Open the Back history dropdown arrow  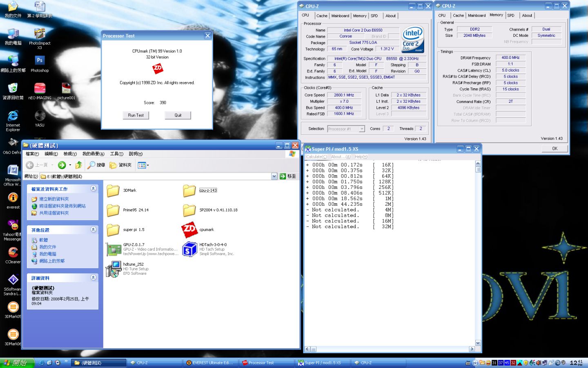tap(52, 165)
